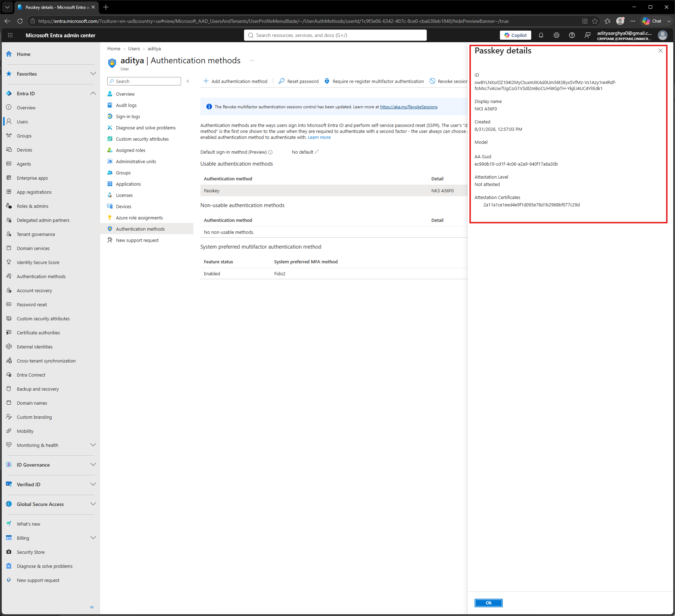The height and width of the screenshot is (616, 675).
Task: Click the Identity Secure Score trophy icon
Action: [x=9, y=262]
